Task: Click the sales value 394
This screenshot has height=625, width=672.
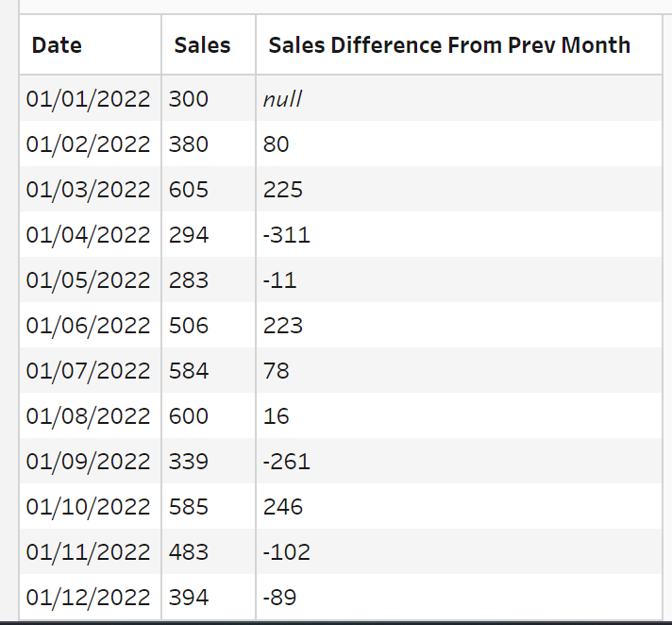Action: pyautogui.click(x=189, y=598)
